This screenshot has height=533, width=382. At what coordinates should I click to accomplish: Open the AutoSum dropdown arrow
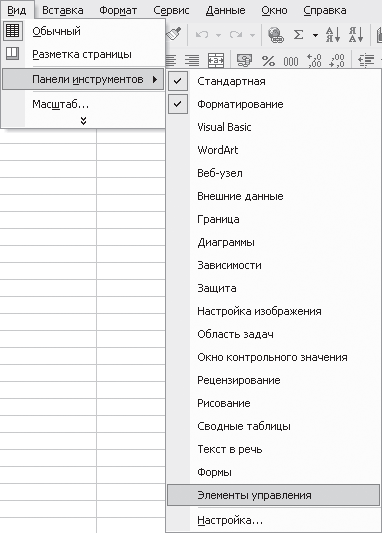(315, 35)
